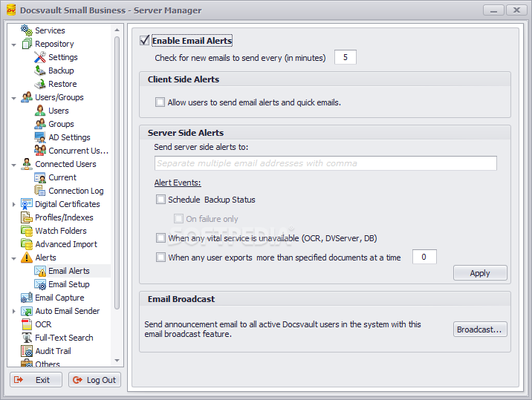Expand the Auto Email Sender node

tap(14, 311)
